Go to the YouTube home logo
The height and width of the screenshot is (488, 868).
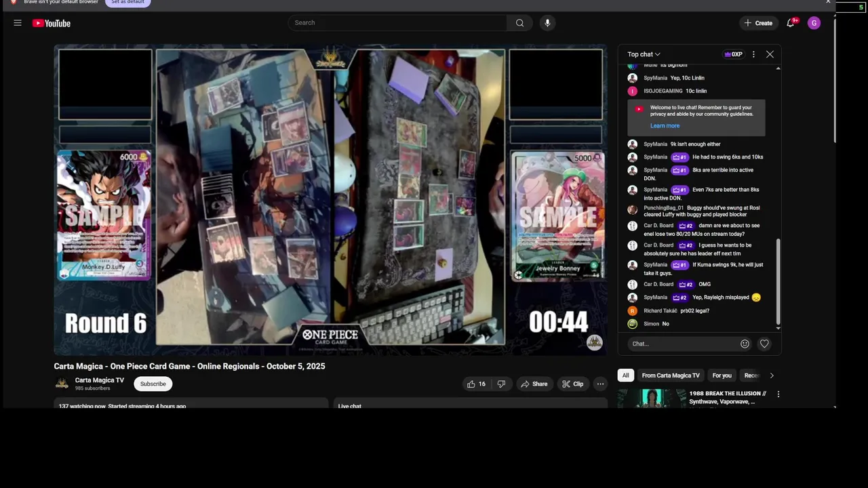[x=52, y=23]
